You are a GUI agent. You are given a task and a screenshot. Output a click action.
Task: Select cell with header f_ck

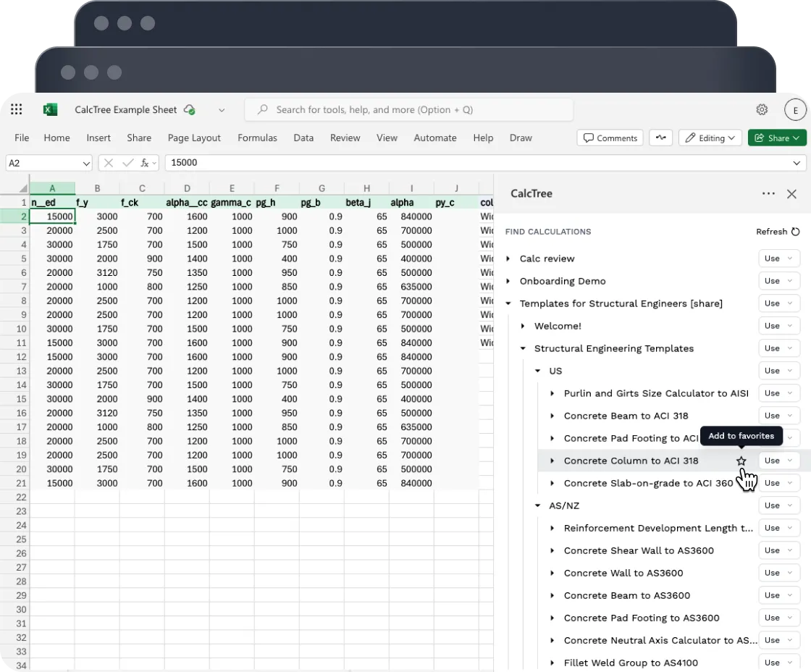[142, 202]
